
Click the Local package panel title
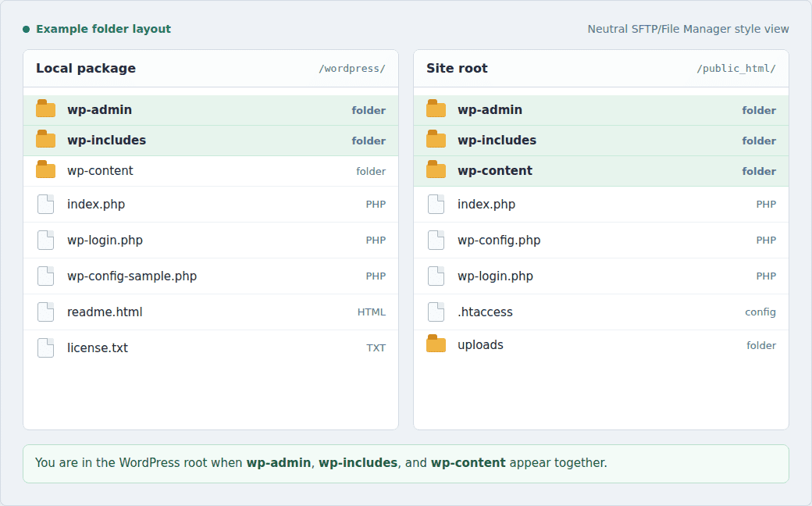pos(86,69)
